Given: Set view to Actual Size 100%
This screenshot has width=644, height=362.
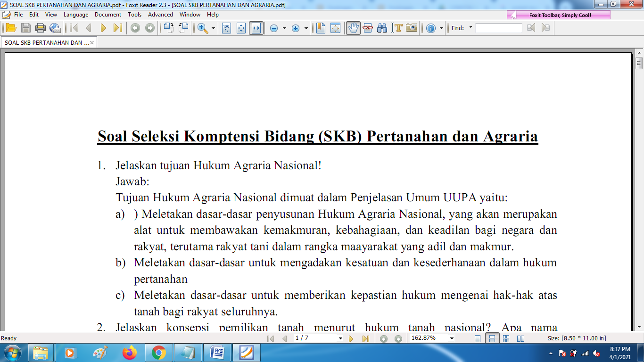Looking at the screenshot, I should (226, 28).
